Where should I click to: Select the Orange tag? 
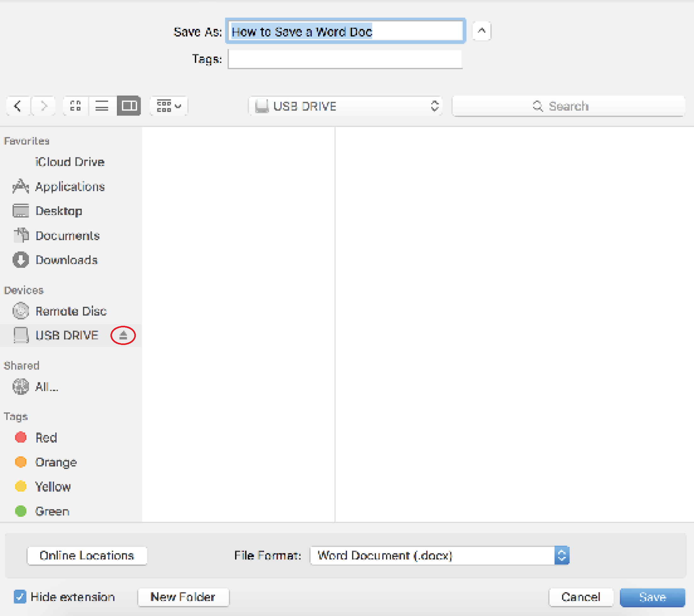[46, 462]
